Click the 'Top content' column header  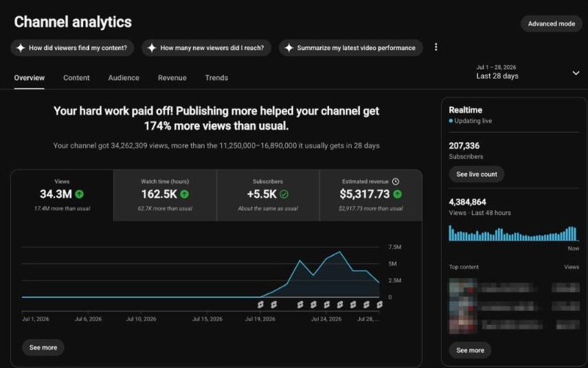point(464,267)
